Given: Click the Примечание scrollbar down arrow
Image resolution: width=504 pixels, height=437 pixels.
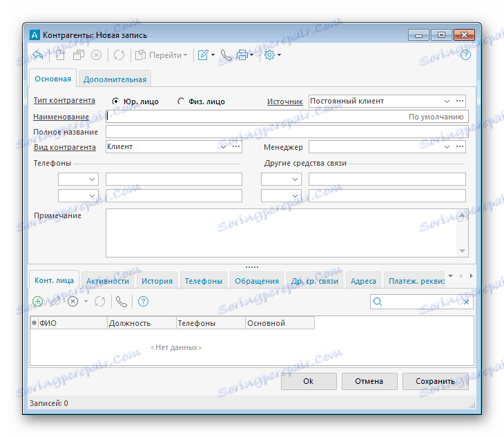Looking at the screenshot, I should (462, 251).
